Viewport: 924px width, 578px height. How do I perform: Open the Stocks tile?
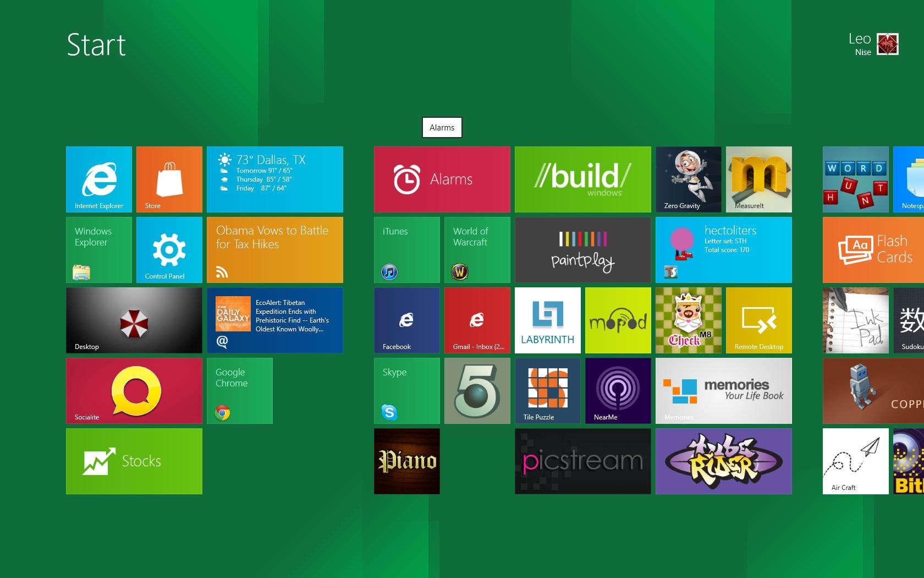[134, 461]
